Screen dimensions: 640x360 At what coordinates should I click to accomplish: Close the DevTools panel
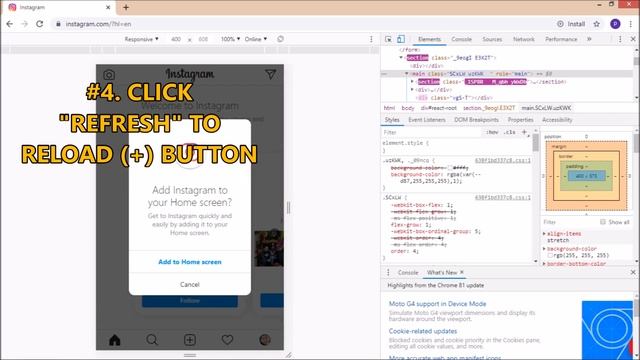tap(633, 39)
